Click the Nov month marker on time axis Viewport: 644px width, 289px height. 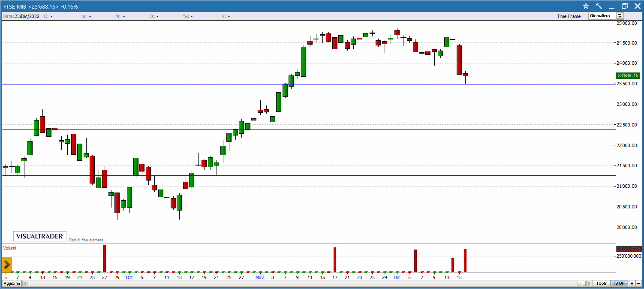tap(259, 277)
